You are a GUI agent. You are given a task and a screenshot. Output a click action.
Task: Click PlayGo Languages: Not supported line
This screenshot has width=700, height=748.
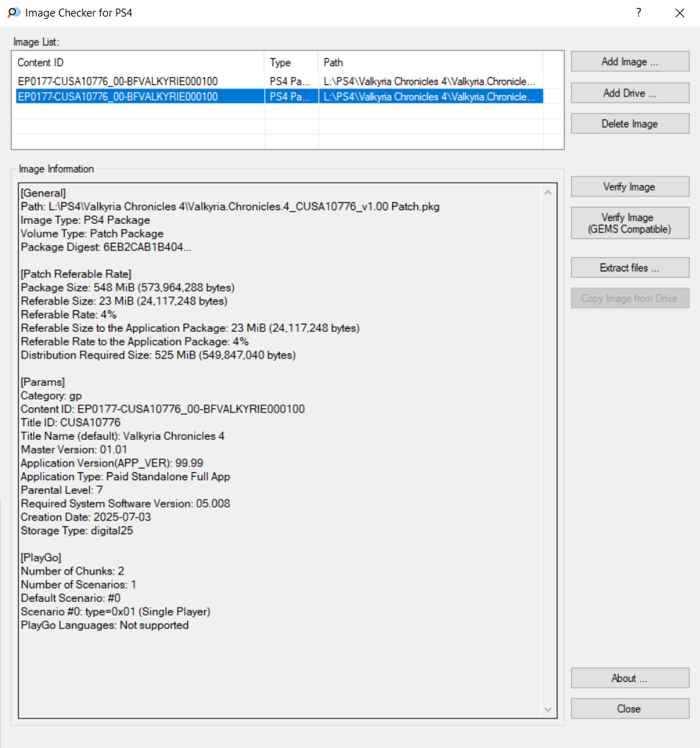click(104, 625)
